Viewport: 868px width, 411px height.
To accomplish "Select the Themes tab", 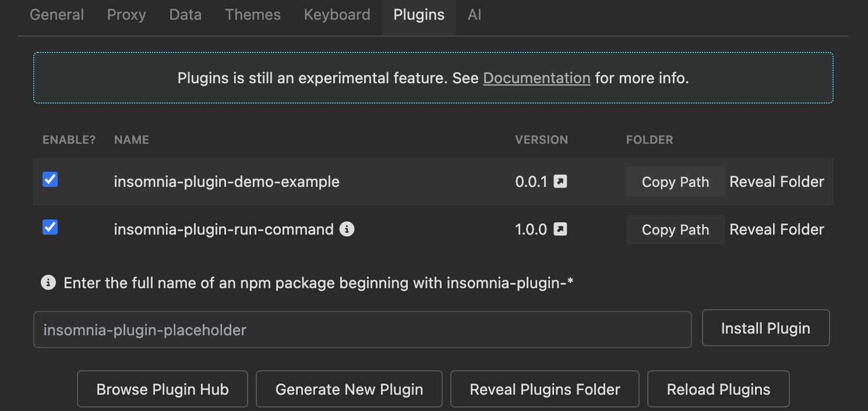I will coord(253,15).
